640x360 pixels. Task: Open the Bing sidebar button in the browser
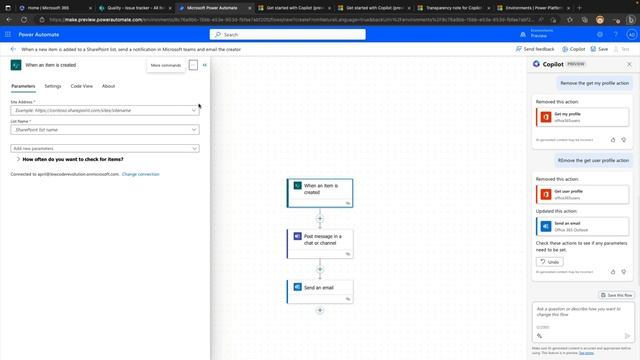click(631, 20)
